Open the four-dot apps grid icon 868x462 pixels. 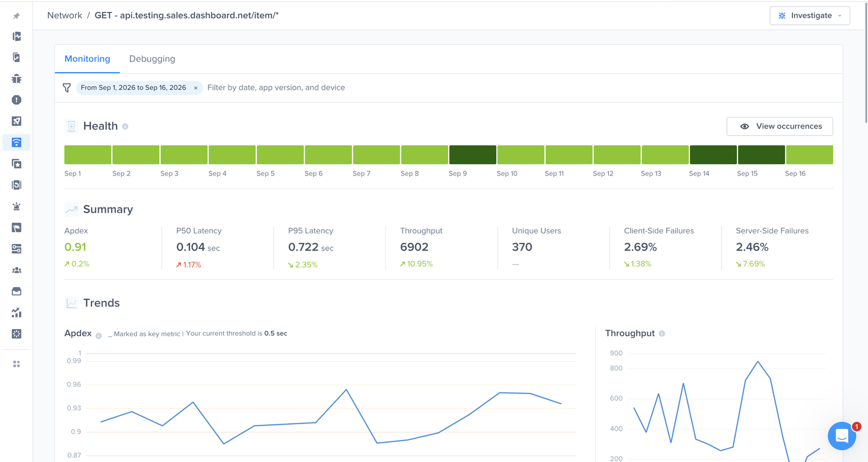pos(17,365)
